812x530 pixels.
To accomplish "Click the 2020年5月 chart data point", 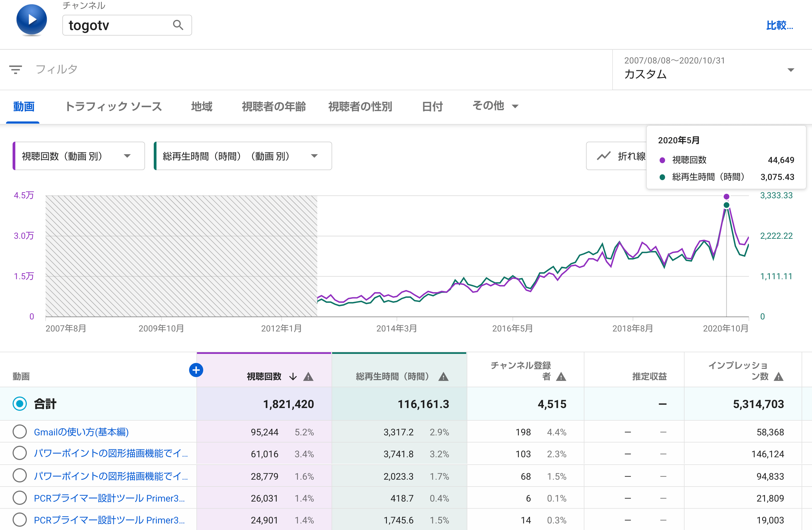I will tap(726, 197).
